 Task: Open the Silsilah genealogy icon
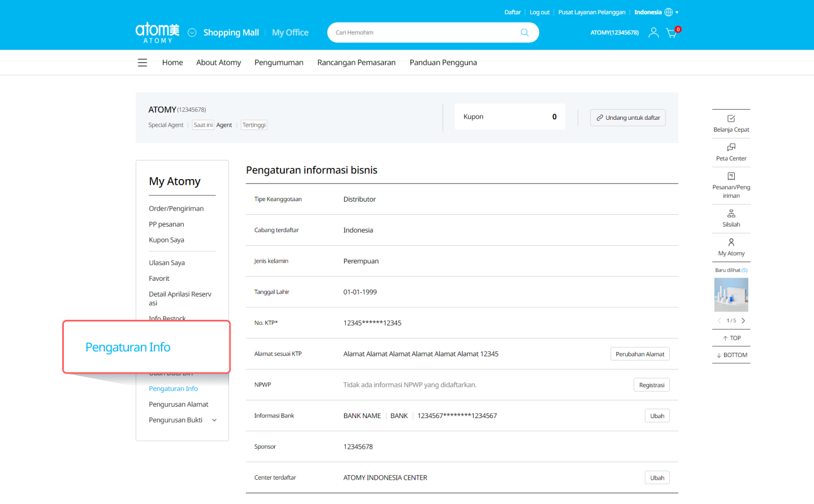click(x=731, y=214)
